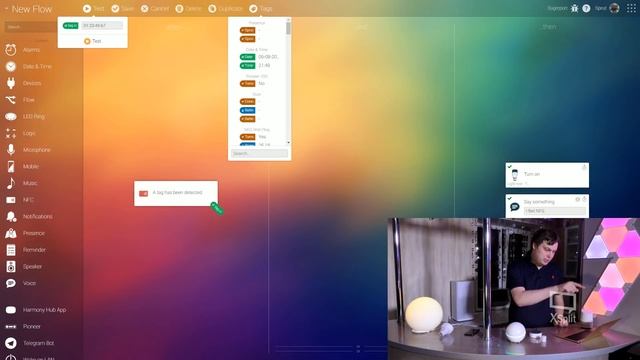640x360 pixels.
Task: Select the Devices plug icon
Action: (x=11, y=83)
